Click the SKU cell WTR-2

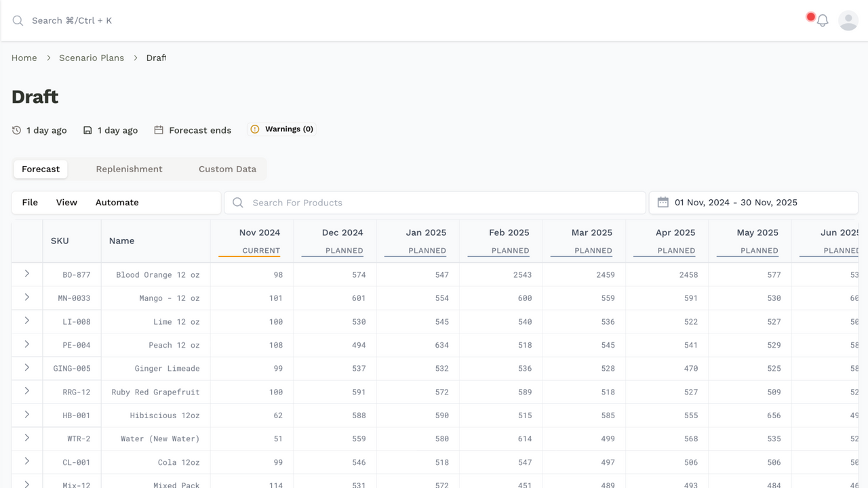click(x=72, y=439)
